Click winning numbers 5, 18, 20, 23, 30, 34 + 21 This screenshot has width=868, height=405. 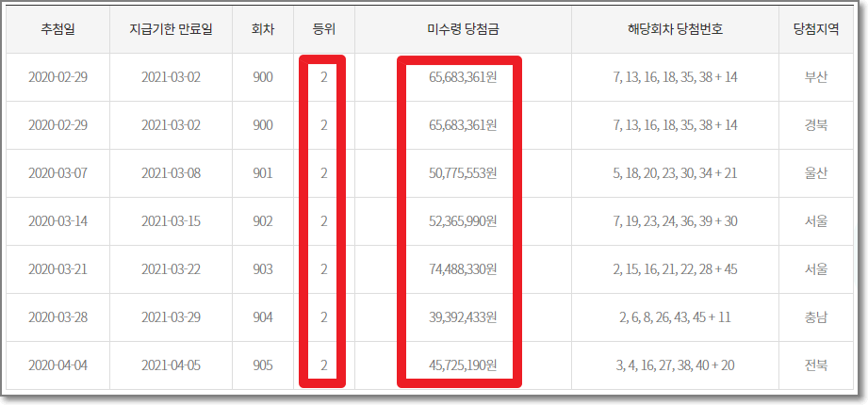point(675,173)
